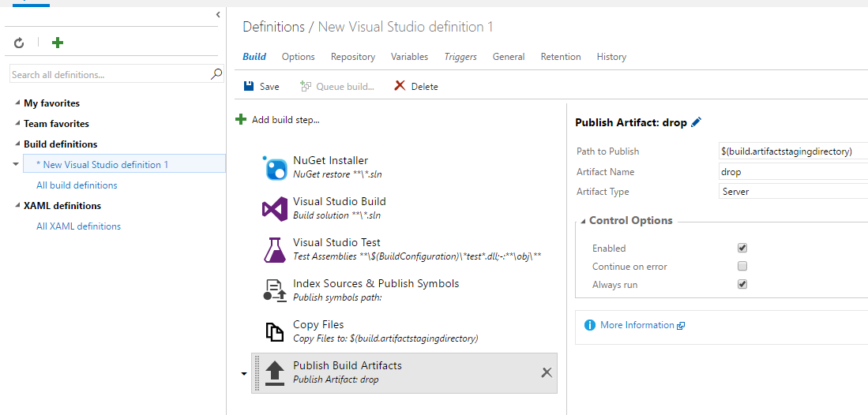Screen dimensions: 868x415
Task: Remove the Publish Build Artifacts step with X
Action: [x=547, y=372]
